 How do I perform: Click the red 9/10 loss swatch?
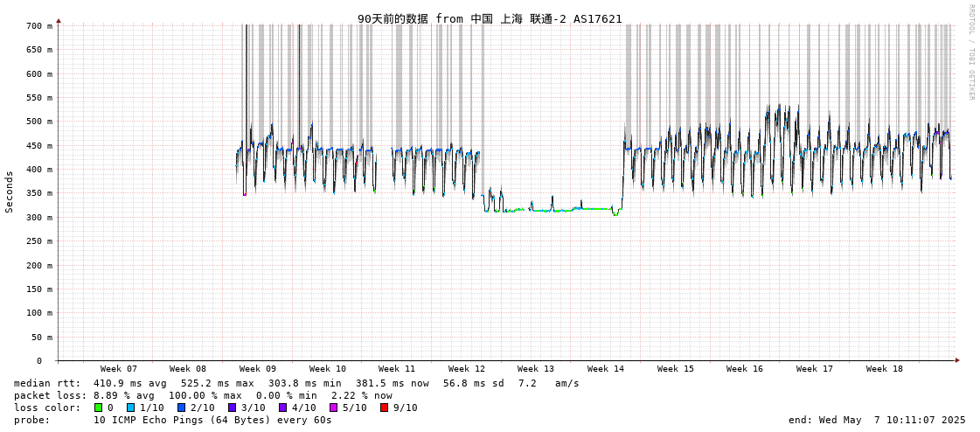click(385, 408)
